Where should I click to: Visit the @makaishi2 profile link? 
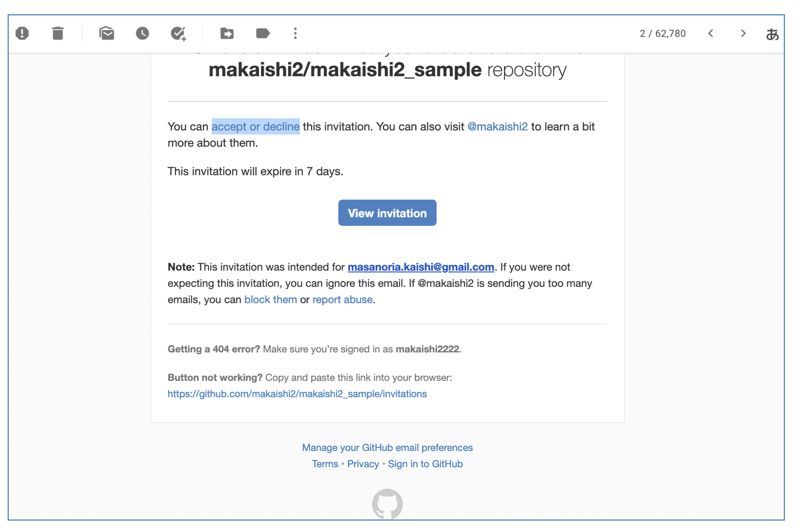(497, 127)
